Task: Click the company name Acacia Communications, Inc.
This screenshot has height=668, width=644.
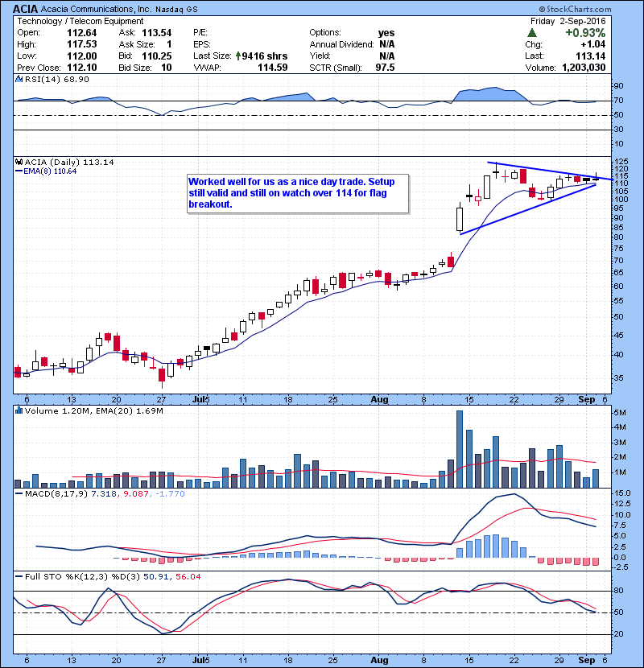Action: pyautogui.click(x=96, y=9)
